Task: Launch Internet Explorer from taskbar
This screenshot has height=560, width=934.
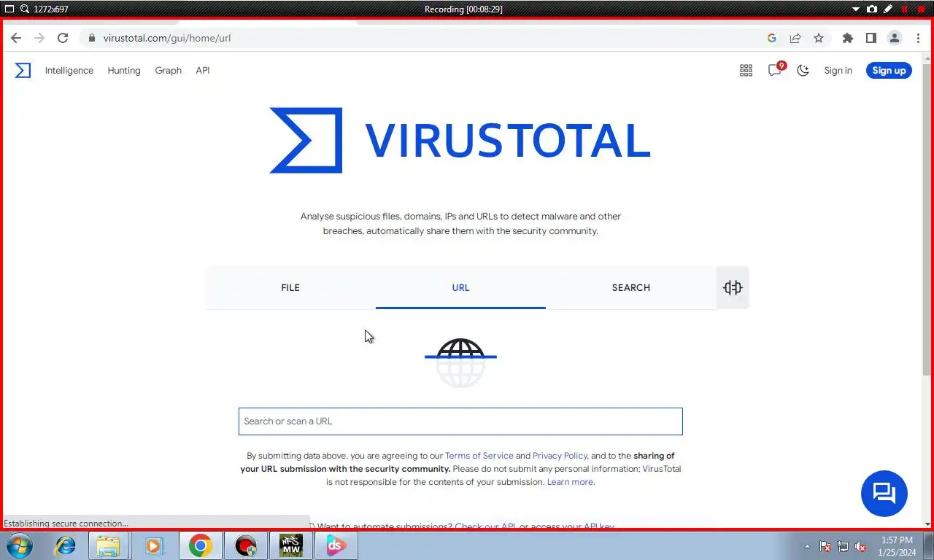Action: [x=66, y=545]
